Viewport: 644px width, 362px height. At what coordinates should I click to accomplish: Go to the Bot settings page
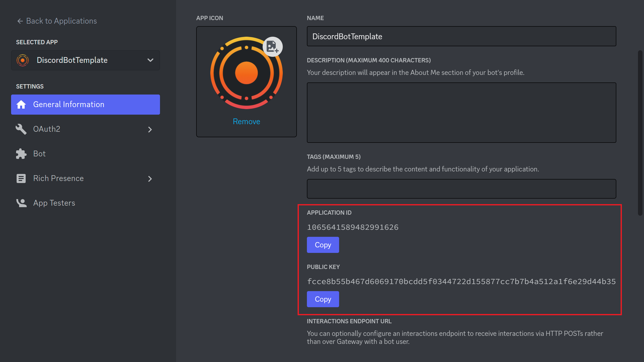(39, 154)
